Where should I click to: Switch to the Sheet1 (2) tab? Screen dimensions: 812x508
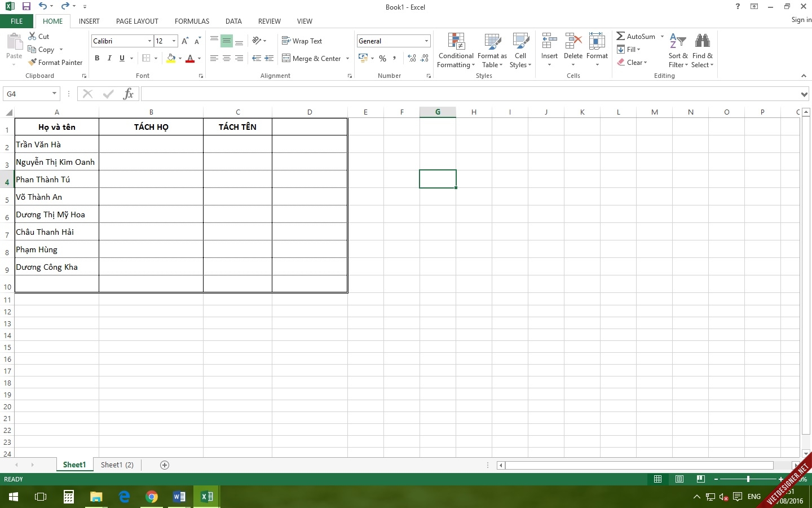click(x=117, y=465)
